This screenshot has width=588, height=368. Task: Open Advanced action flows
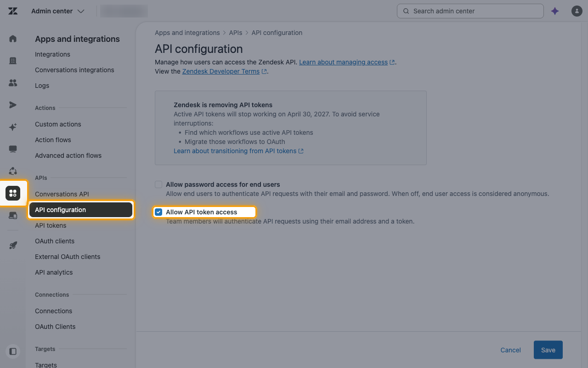(68, 155)
